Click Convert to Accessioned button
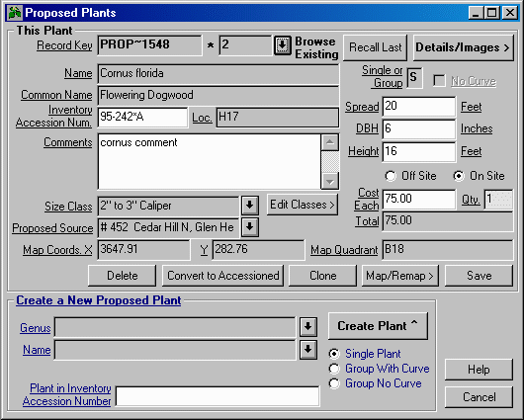The image size is (524, 420). tap(222, 276)
